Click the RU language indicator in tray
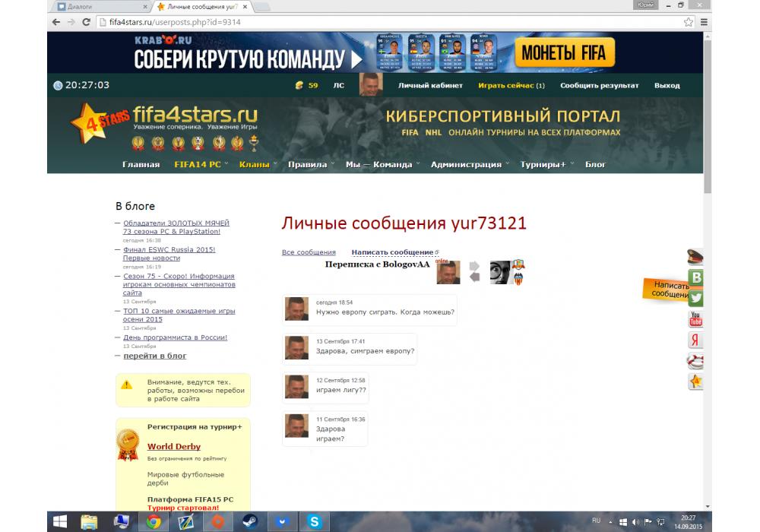Viewport: 760px width, 532px height. [596, 521]
